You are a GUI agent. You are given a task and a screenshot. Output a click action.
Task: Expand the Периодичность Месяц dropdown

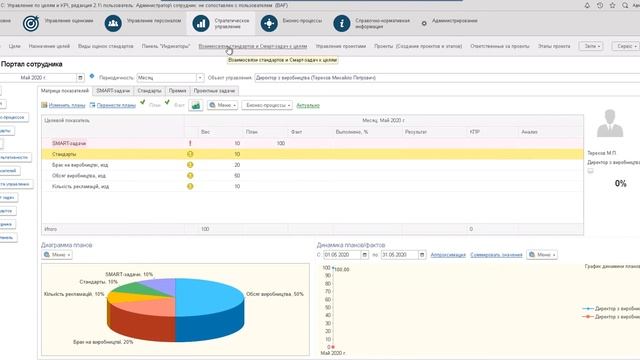tap(200, 78)
